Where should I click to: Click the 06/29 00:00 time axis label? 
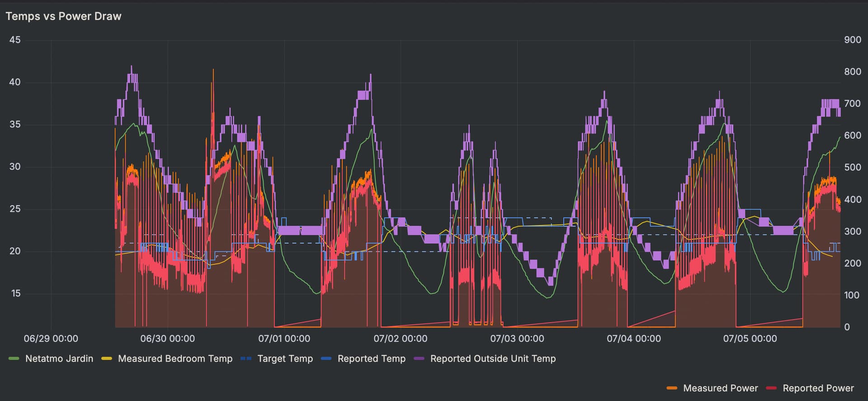pyautogui.click(x=51, y=339)
